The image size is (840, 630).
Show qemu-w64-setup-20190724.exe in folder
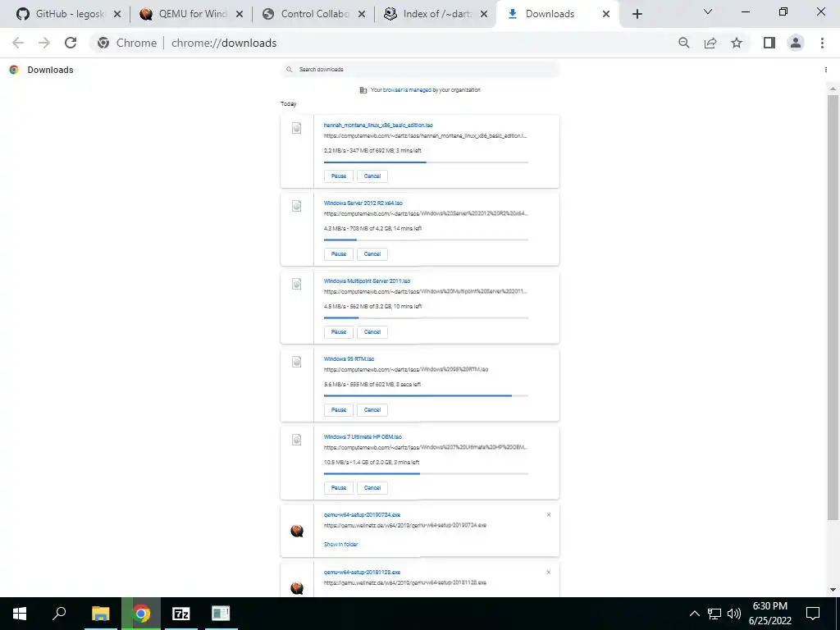pos(340,545)
